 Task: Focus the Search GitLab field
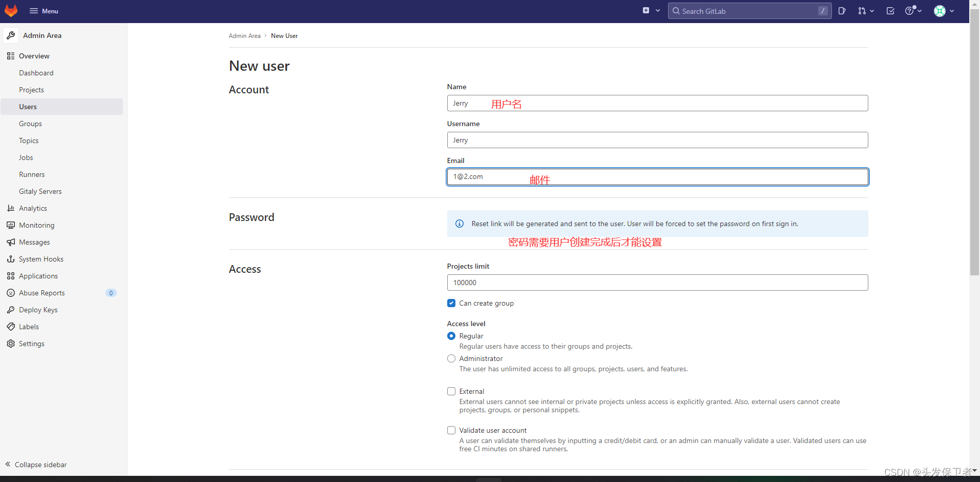coord(749,11)
